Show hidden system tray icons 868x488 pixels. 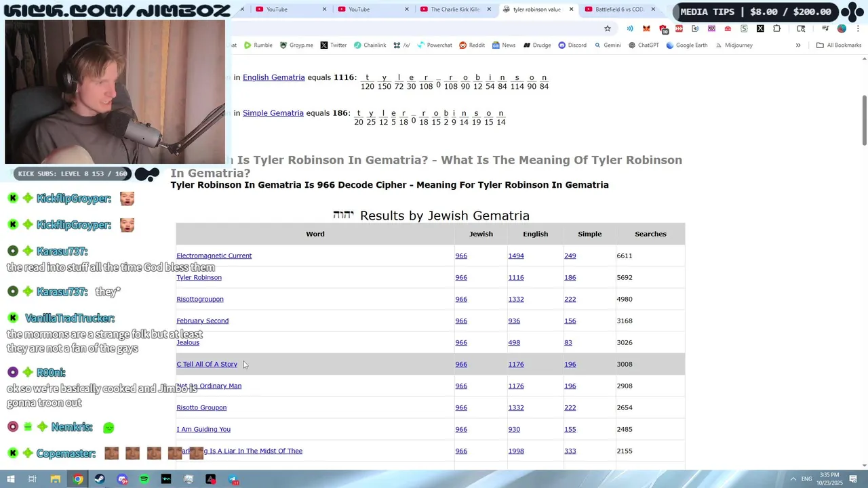(793, 479)
